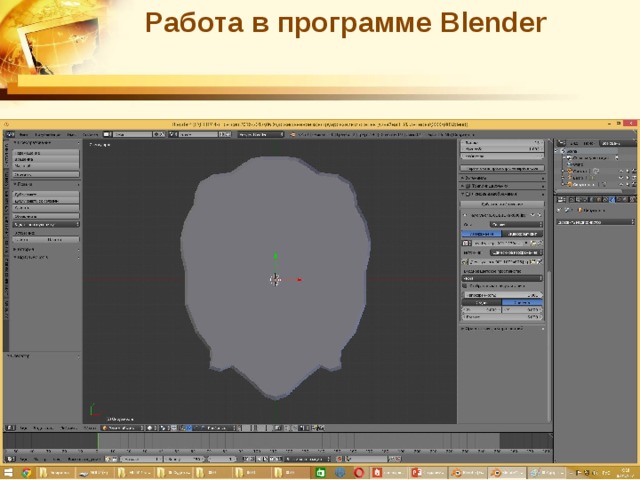Switch to the Modifiers wrench tab icon

tap(612, 200)
